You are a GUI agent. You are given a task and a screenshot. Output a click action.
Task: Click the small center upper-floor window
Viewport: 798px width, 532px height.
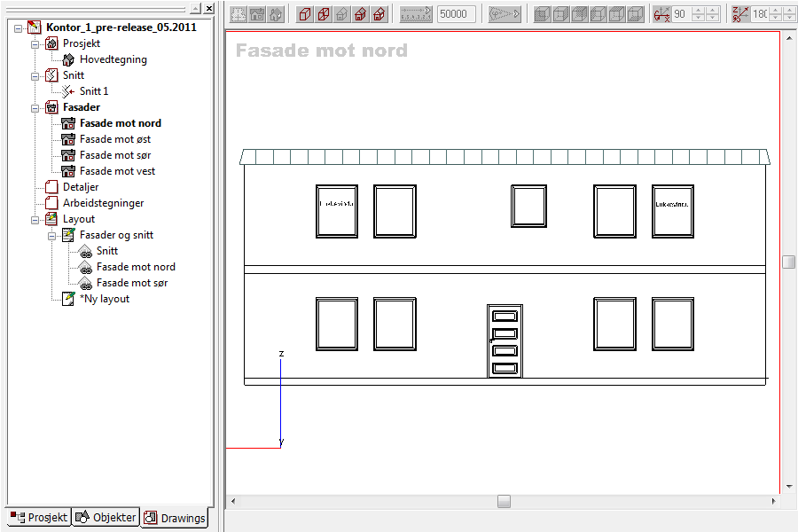(528, 207)
